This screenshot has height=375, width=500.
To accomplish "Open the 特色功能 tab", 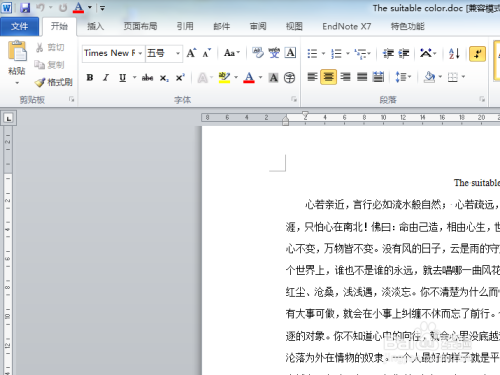I will pyautogui.click(x=408, y=26).
